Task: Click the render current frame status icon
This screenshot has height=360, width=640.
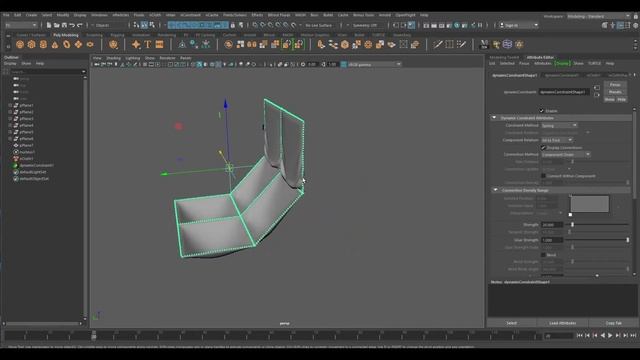Action: pyautogui.click(x=434, y=25)
